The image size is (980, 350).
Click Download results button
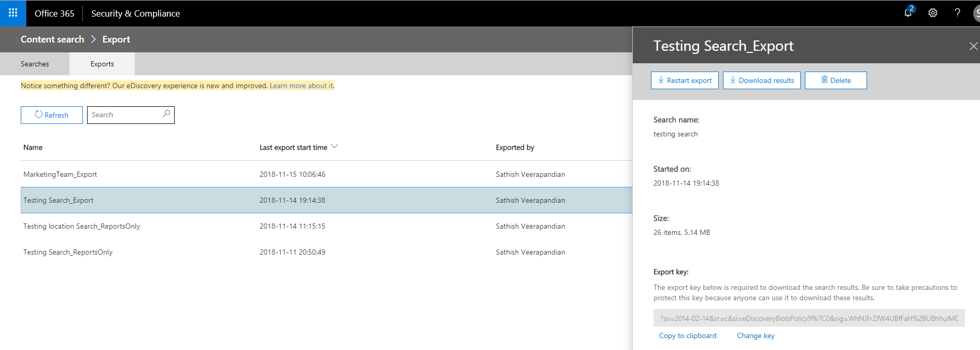point(762,80)
